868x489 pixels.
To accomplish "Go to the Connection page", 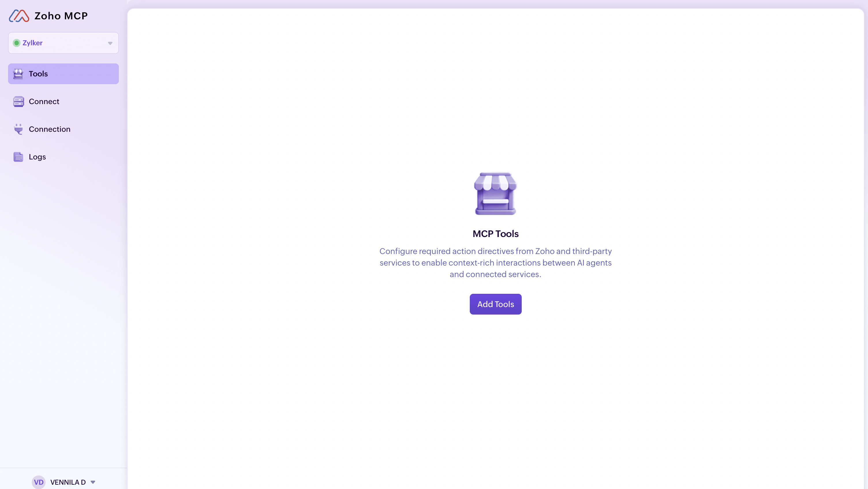I will [50, 129].
